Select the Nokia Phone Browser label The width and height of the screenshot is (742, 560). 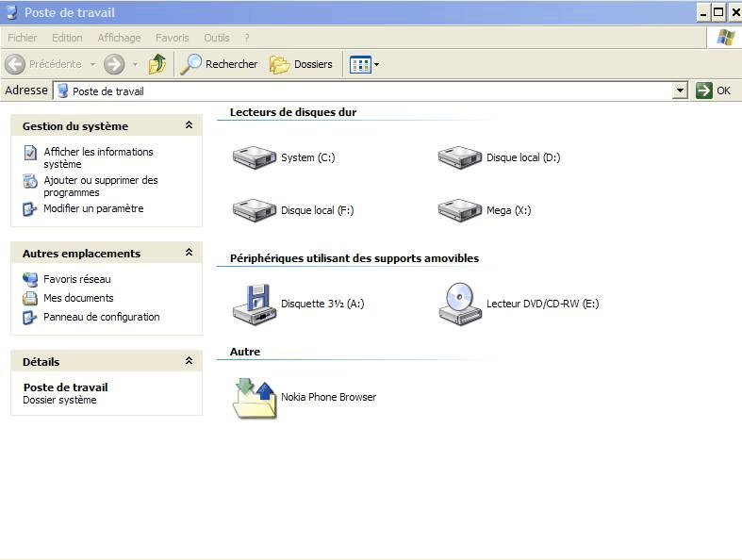(x=329, y=397)
